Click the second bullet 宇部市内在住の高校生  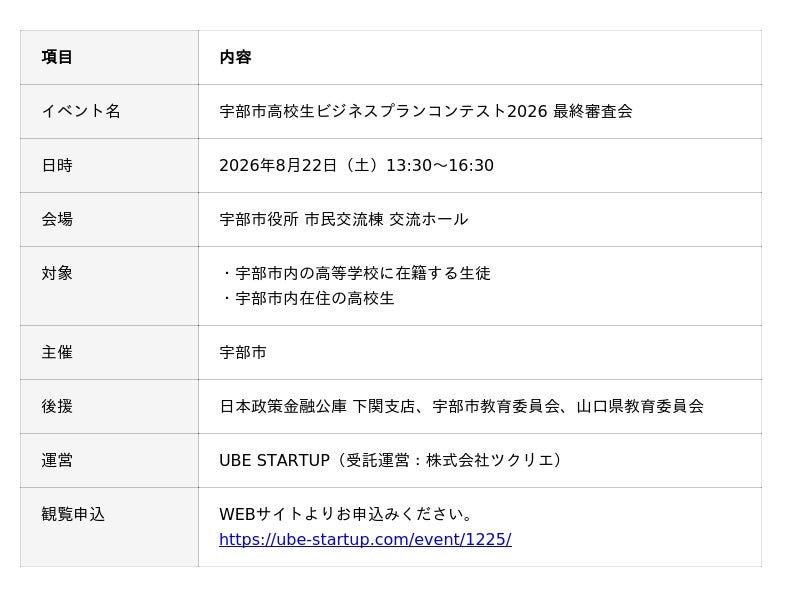307,298
